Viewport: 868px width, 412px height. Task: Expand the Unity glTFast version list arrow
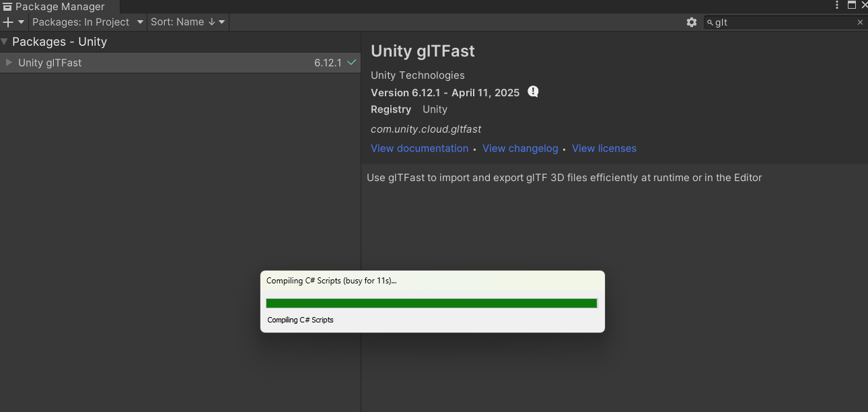[x=9, y=63]
